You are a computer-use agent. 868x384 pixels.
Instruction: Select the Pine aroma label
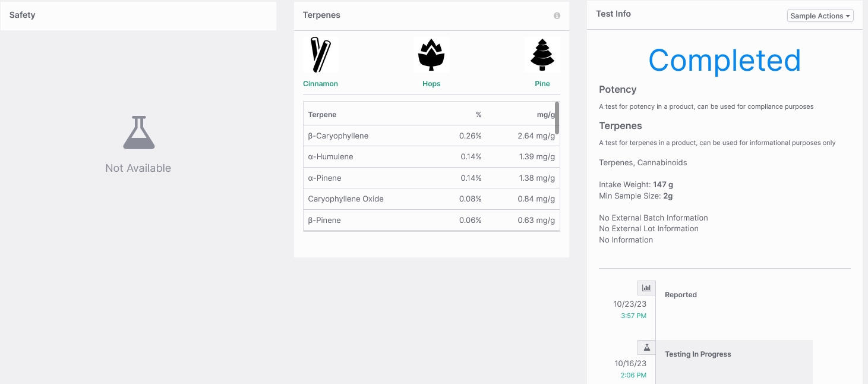tap(542, 84)
